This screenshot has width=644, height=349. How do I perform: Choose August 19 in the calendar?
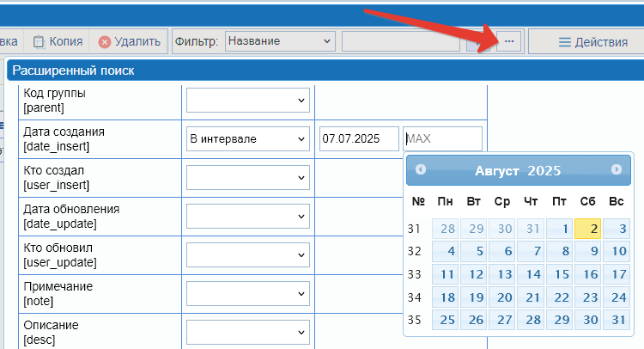[x=473, y=297]
